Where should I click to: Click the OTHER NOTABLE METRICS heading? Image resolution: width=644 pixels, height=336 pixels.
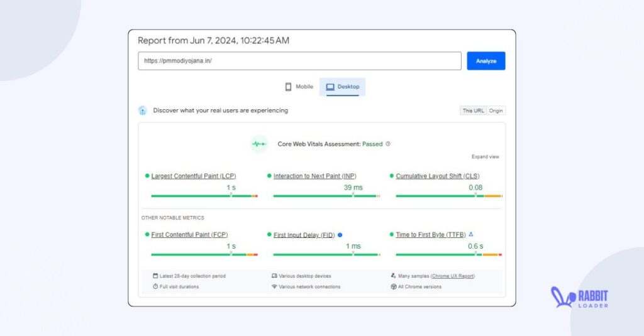(x=172, y=218)
